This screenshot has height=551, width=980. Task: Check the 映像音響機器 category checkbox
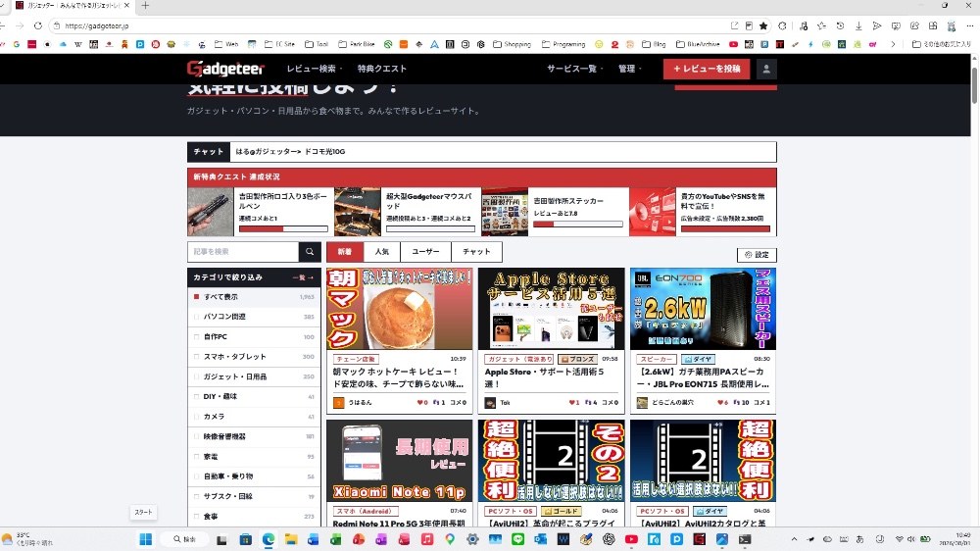[x=196, y=436]
